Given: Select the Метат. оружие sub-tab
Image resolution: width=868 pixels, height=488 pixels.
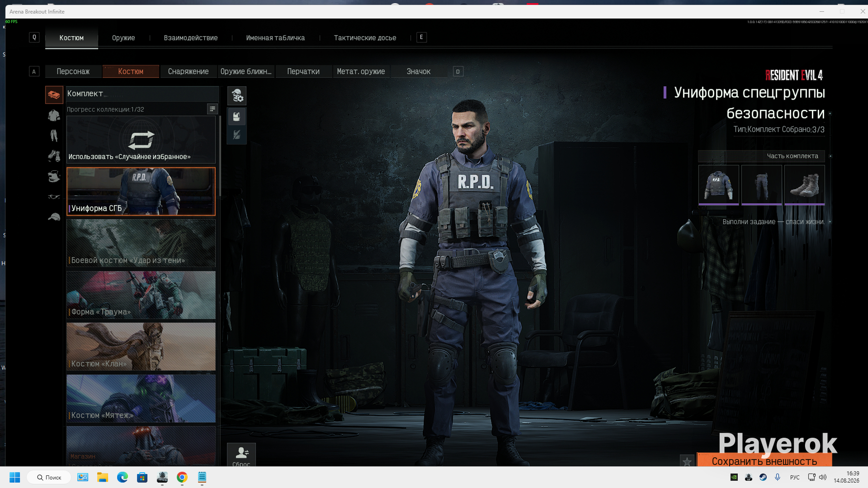Looking at the screenshot, I should click(361, 71).
